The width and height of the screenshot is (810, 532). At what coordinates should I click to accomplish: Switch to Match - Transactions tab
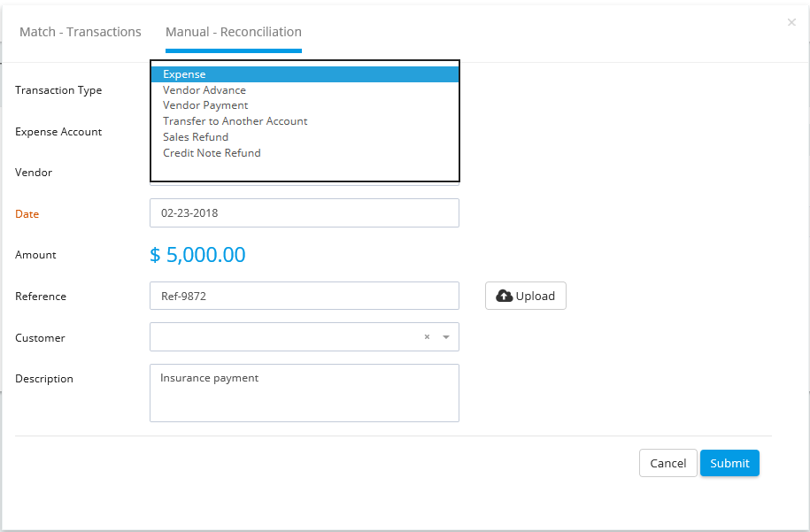pyautogui.click(x=80, y=32)
